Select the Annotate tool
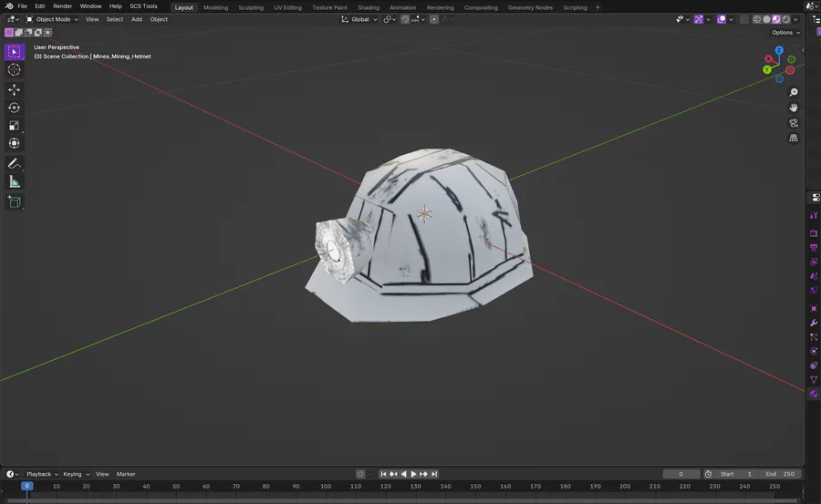 click(14, 164)
